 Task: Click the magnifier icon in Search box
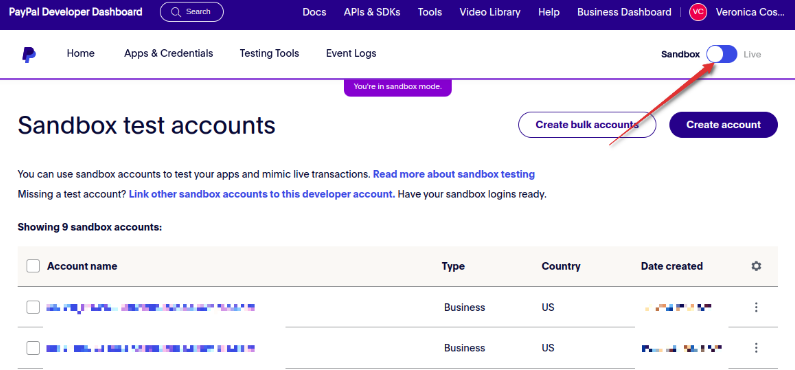pos(176,12)
